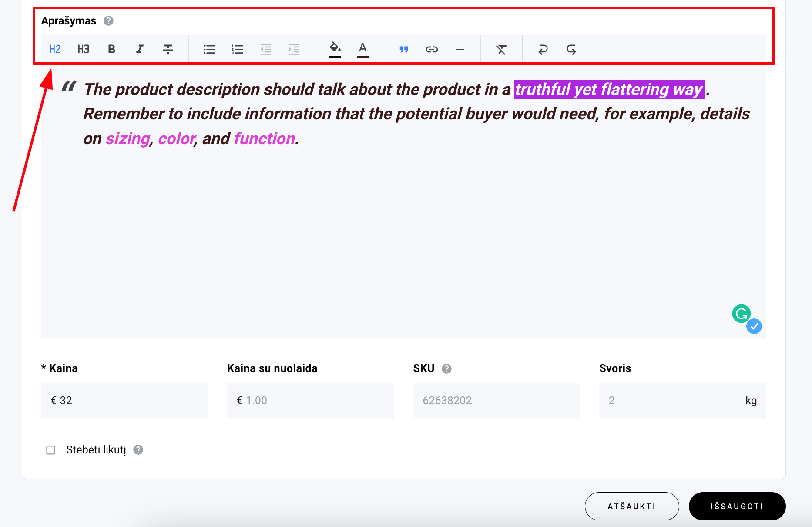Insert a numbered list
The image size is (812, 527).
point(238,49)
